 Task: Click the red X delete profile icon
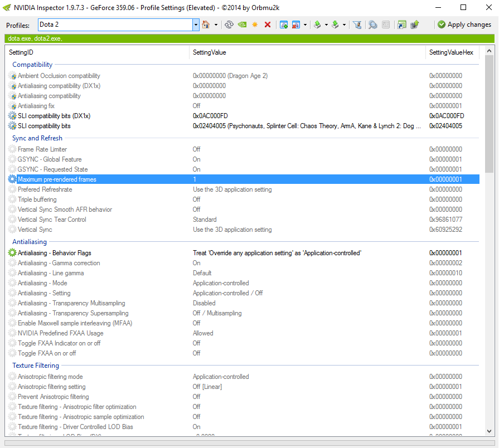268,25
